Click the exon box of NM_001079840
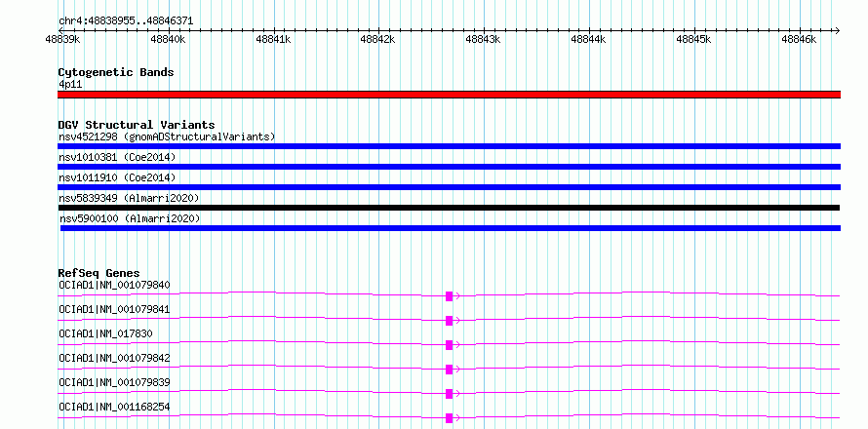 tap(449, 296)
